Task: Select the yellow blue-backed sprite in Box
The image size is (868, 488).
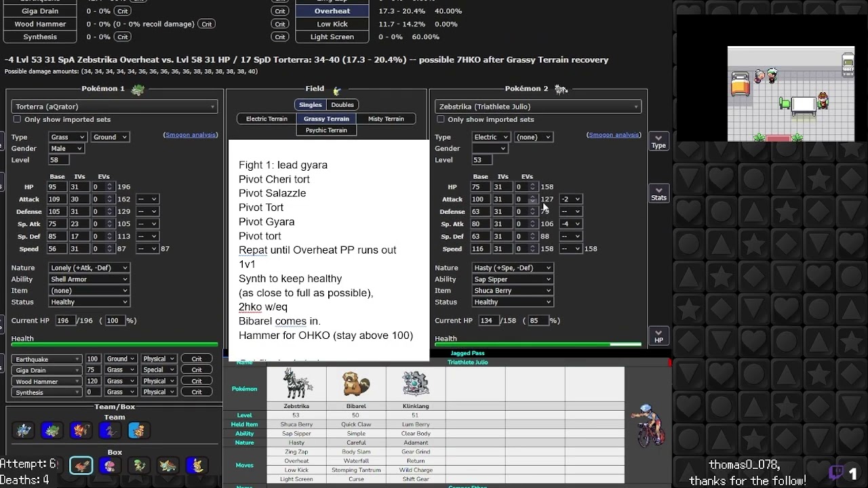Action: click(x=196, y=466)
